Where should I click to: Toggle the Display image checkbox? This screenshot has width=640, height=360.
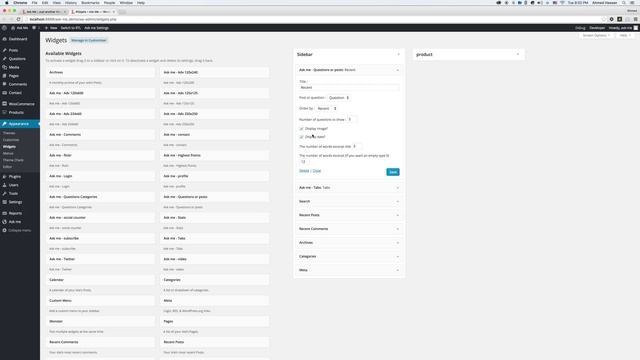pos(301,129)
